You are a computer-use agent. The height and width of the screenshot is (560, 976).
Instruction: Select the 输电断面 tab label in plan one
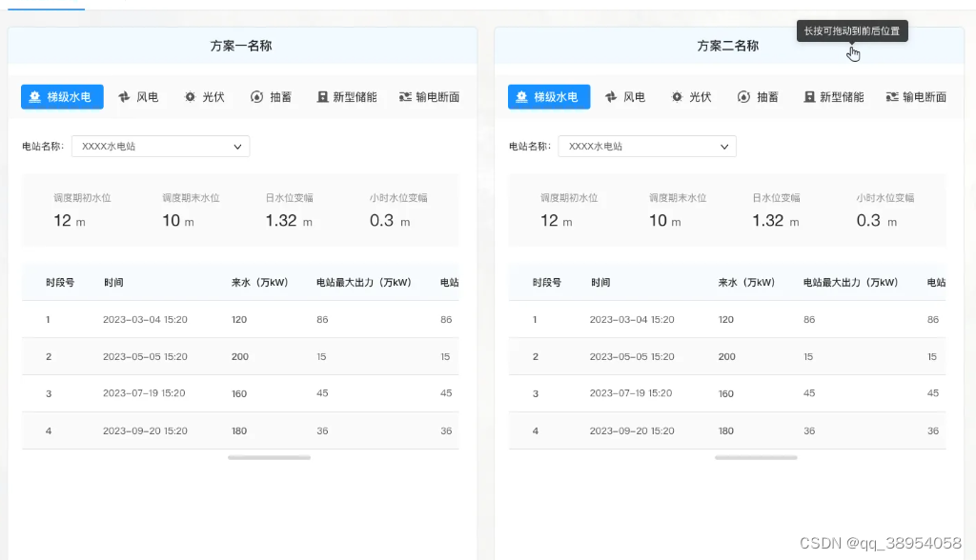437,97
